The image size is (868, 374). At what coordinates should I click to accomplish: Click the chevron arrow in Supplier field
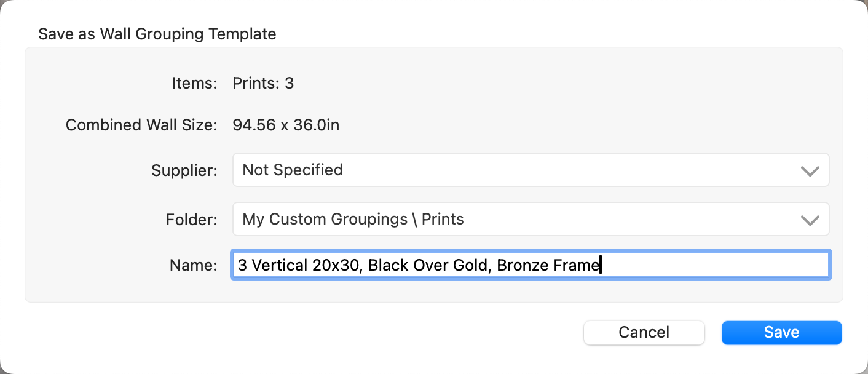click(x=810, y=171)
